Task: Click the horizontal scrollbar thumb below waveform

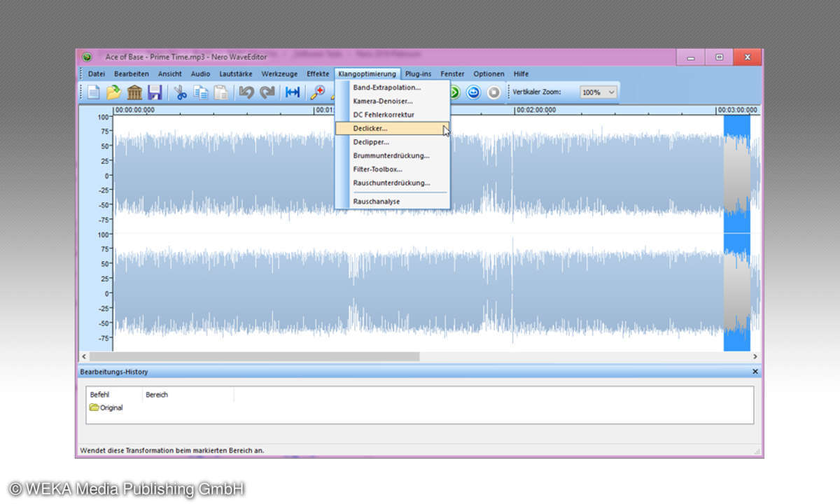Action: pyautogui.click(x=254, y=356)
